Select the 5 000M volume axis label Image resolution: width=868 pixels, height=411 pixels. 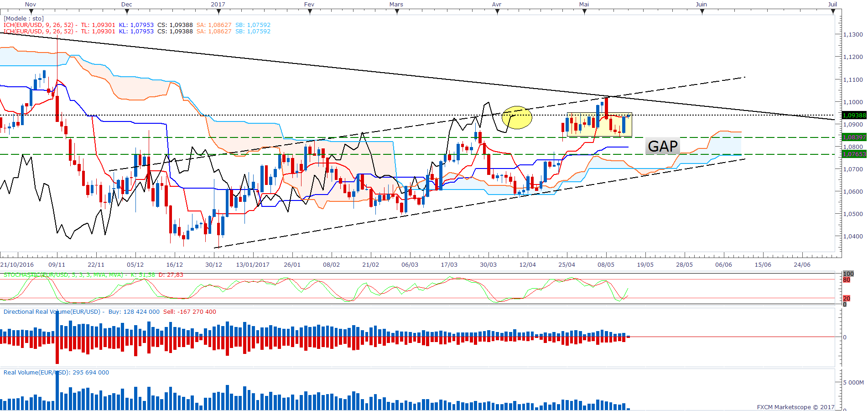853,383
